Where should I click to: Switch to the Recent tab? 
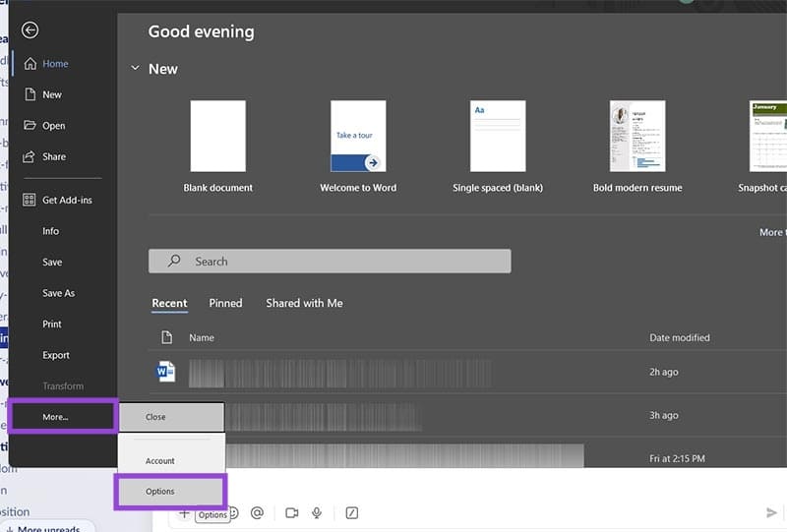click(x=169, y=304)
